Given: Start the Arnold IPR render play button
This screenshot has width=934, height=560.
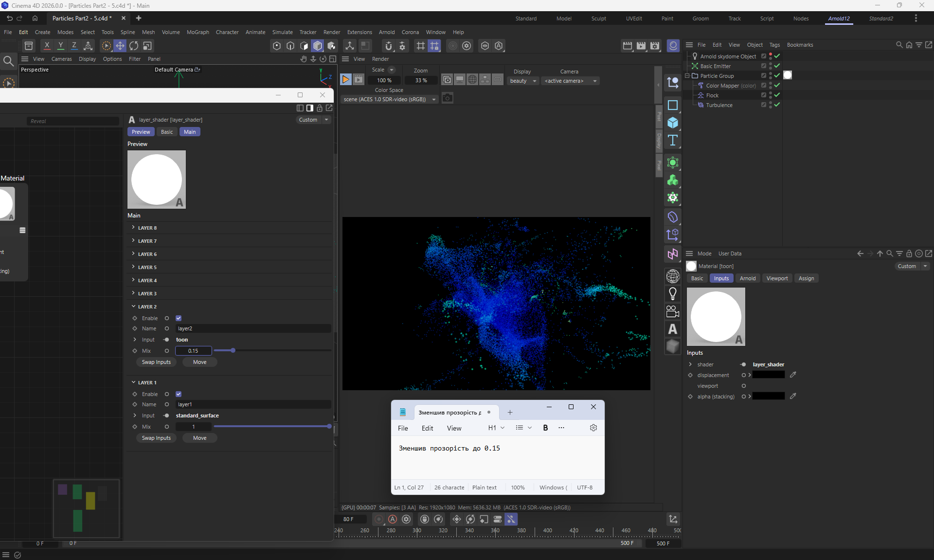Looking at the screenshot, I should (345, 80).
